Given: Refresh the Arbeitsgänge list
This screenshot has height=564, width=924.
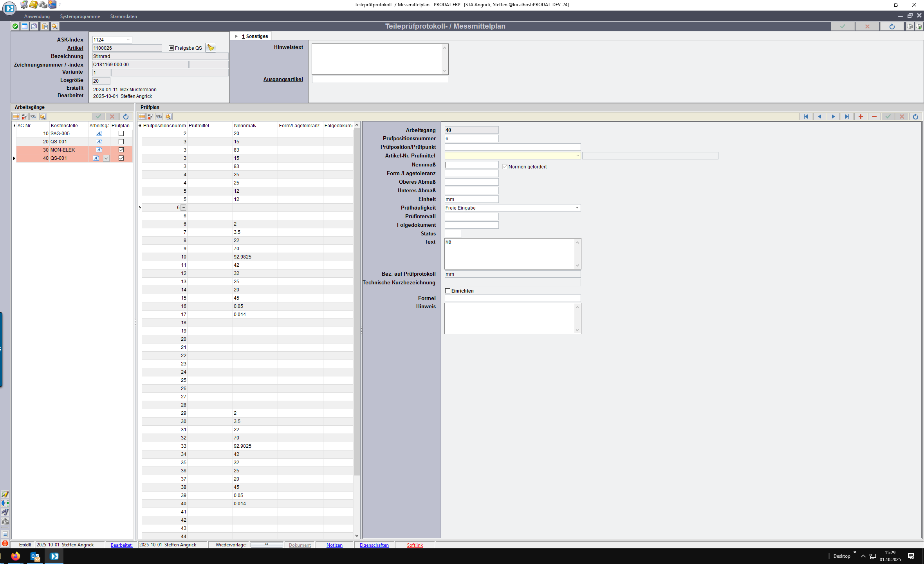Looking at the screenshot, I should coord(126,117).
